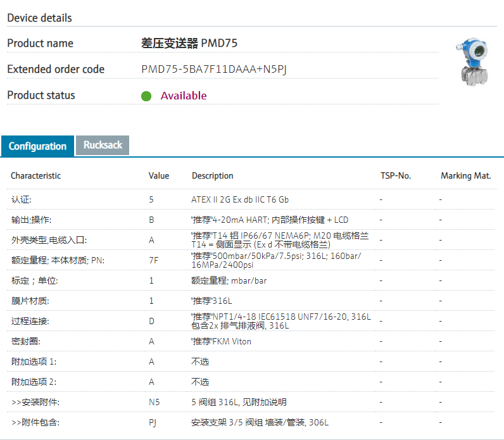
Task: Click the FKM Viton seal description
Action: click(221, 341)
